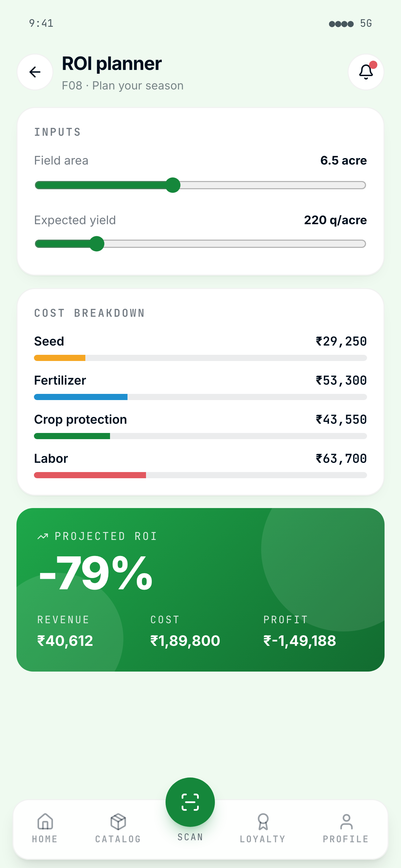Switch to the Catalog tab

[118, 830]
